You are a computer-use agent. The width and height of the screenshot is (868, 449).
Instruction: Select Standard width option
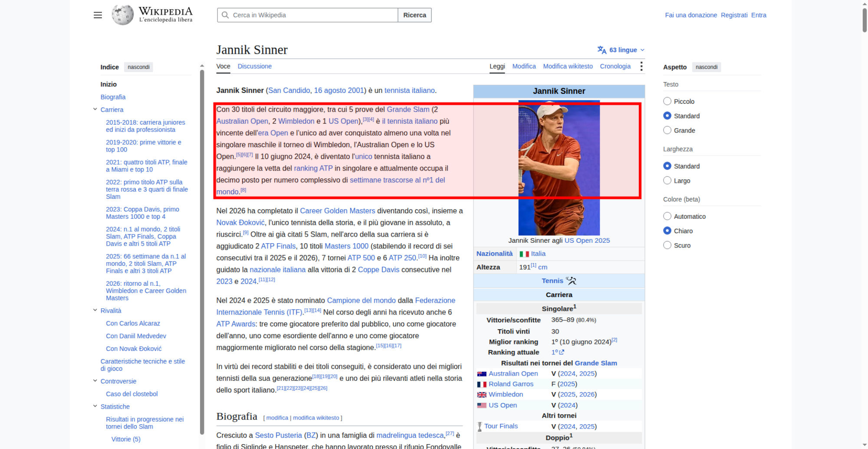tap(667, 166)
